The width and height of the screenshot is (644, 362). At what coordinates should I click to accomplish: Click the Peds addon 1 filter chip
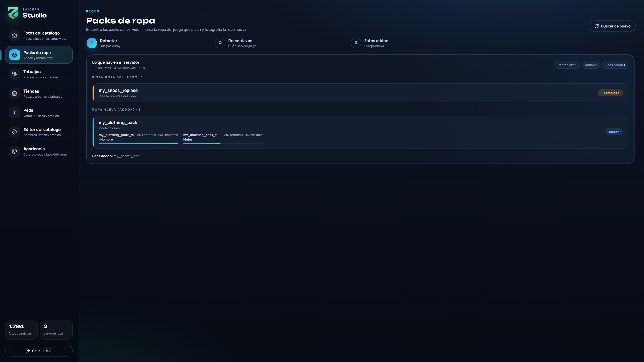[615, 65]
